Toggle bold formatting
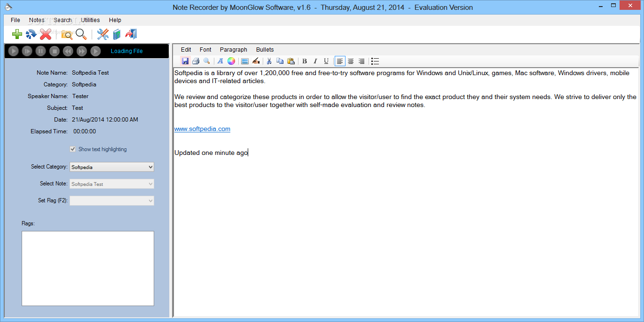 [305, 61]
